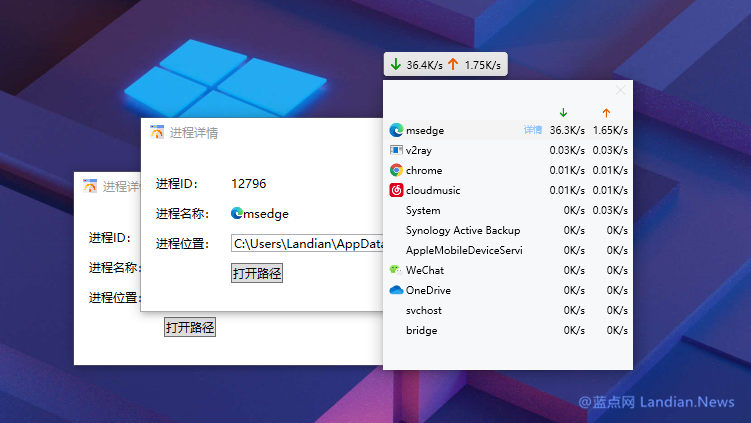Open the 详情 link on the msedge row
751x423 pixels.
(x=532, y=130)
